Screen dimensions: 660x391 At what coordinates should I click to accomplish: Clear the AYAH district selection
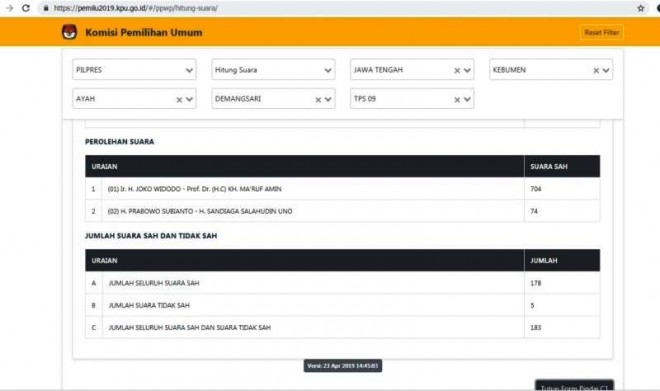tap(179, 100)
